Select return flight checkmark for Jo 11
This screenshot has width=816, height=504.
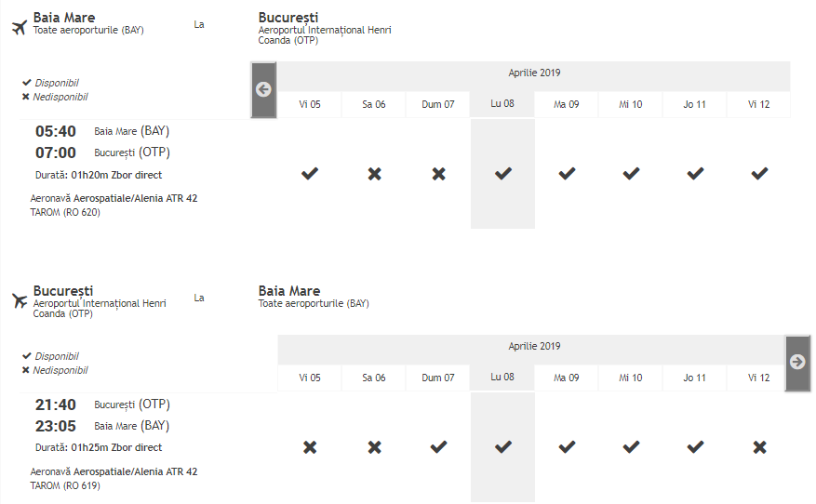[x=695, y=446]
